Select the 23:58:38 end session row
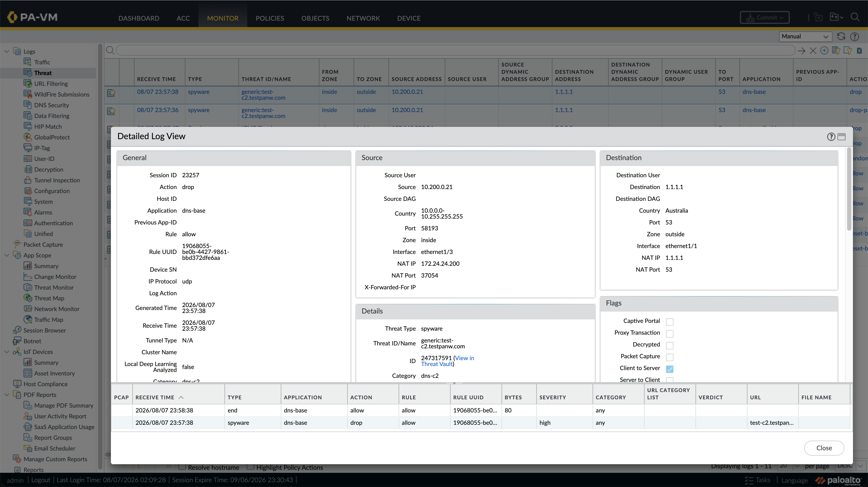This screenshot has height=487, width=868. pos(481,410)
